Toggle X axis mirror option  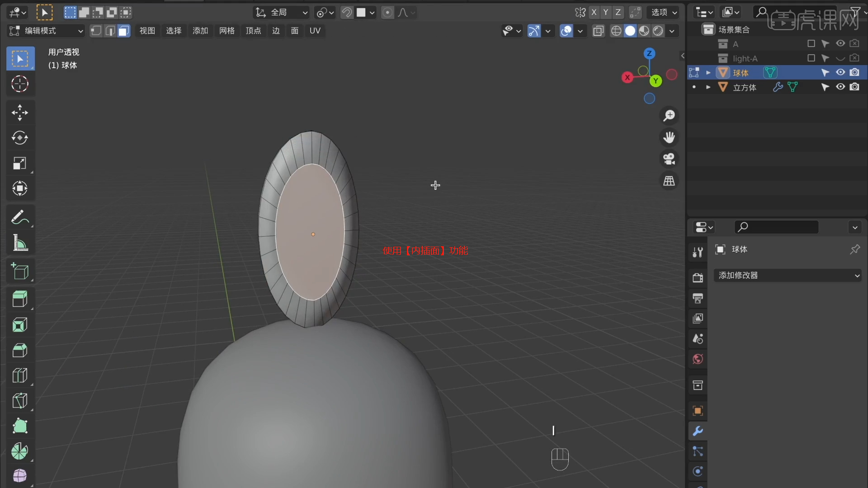tap(594, 13)
